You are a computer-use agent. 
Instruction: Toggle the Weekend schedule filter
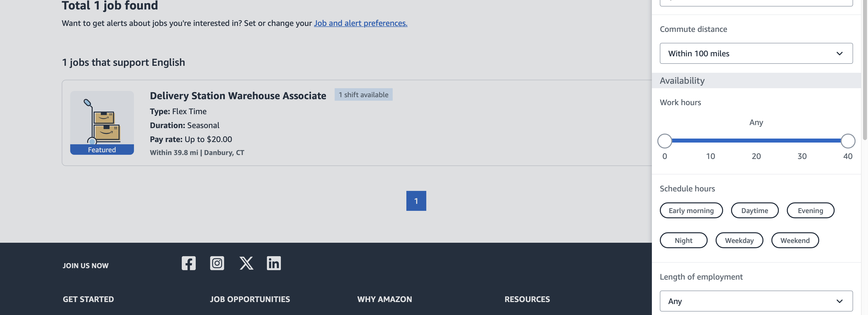pyautogui.click(x=795, y=240)
